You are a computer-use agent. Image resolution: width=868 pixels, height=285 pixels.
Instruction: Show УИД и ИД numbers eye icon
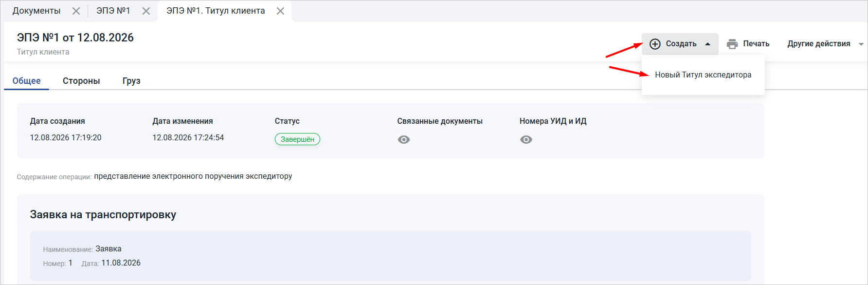click(x=526, y=140)
